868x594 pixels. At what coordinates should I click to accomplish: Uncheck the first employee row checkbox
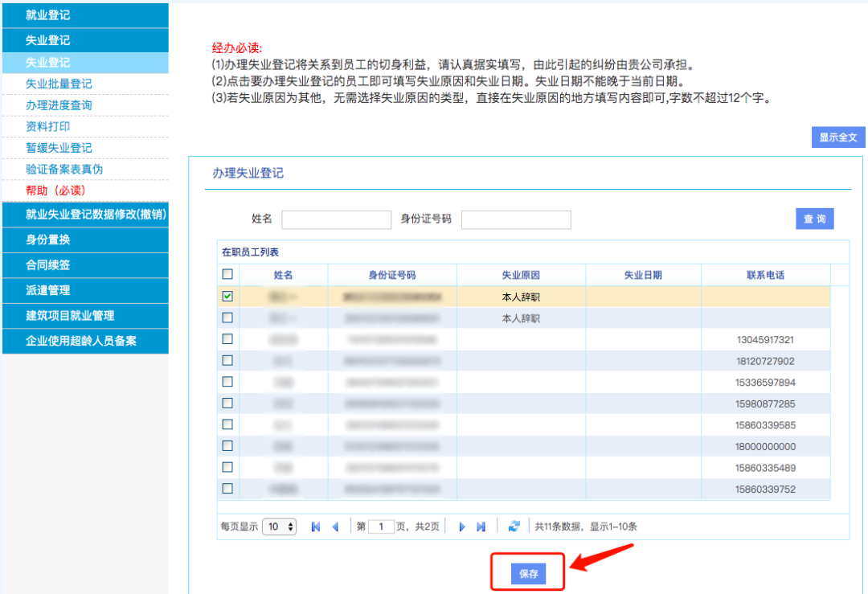coord(227,297)
